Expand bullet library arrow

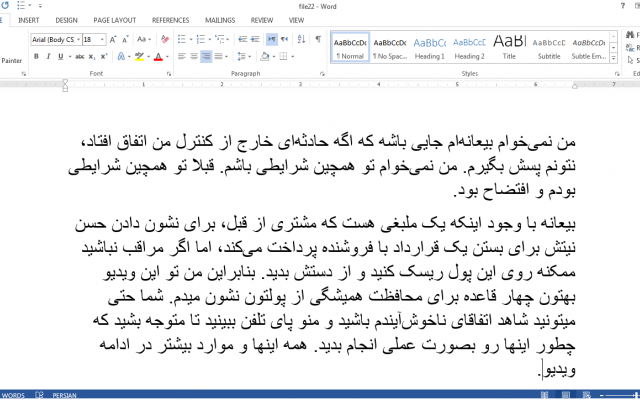coord(191,39)
